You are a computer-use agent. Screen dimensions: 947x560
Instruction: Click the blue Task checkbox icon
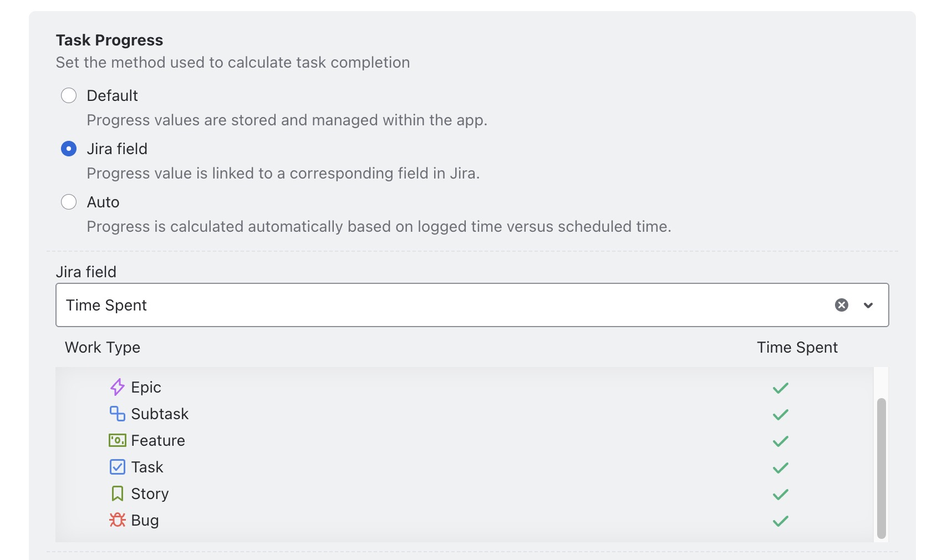[117, 467]
